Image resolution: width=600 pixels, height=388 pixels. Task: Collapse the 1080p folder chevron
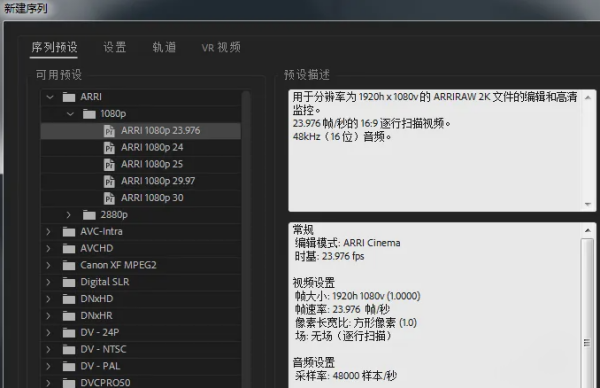click(x=70, y=114)
